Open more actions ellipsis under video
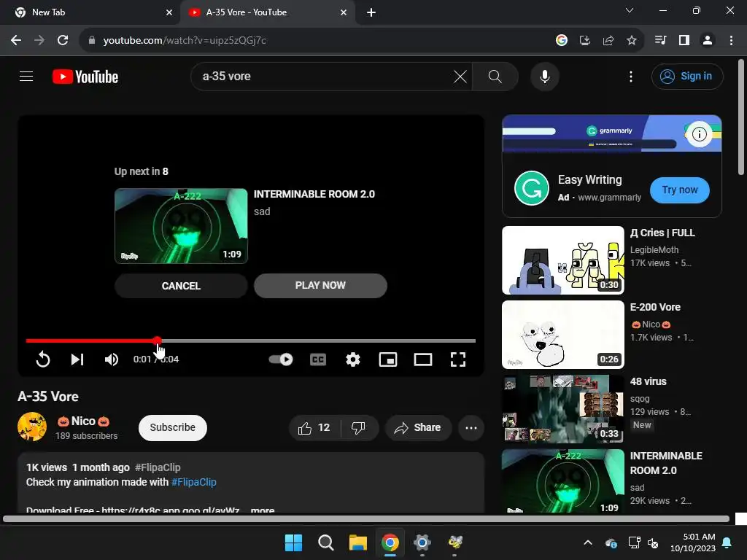 [471, 427]
